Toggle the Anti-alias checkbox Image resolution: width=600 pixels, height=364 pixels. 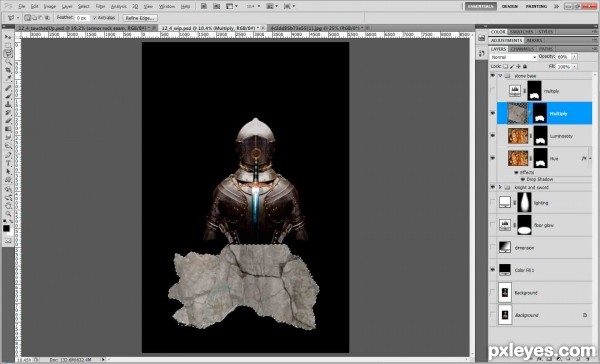click(x=95, y=18)
